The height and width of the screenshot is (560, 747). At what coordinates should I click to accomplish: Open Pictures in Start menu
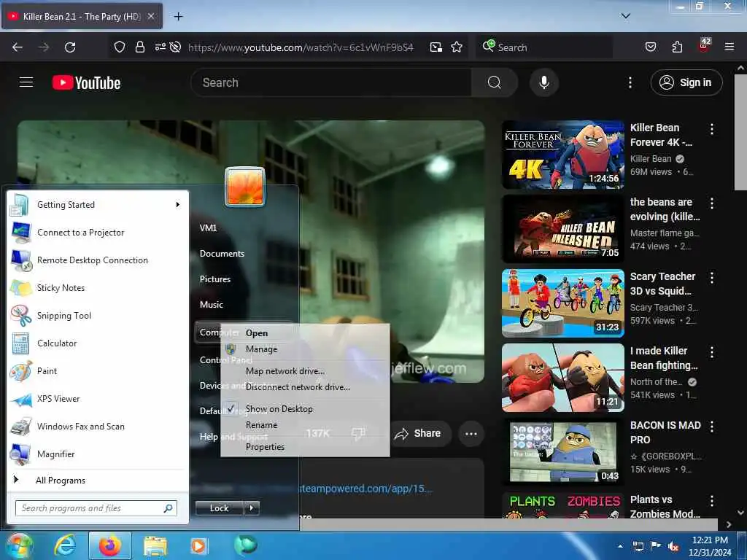(215, 279)
